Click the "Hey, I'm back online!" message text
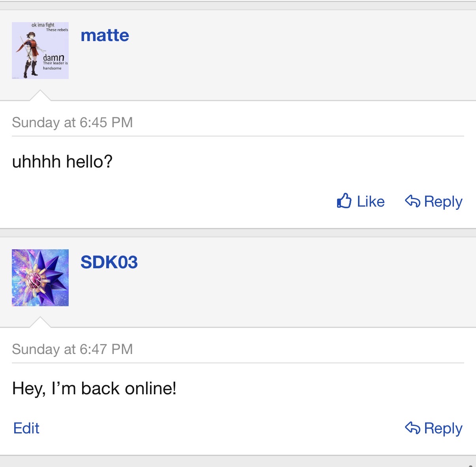The image size is (476, 467). (94, 388)
